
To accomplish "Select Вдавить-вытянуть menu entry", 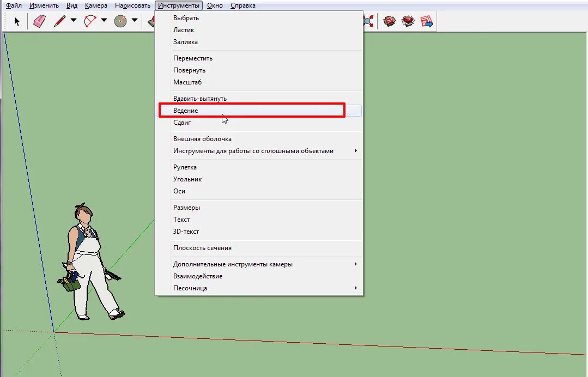I will click(259, 99).
